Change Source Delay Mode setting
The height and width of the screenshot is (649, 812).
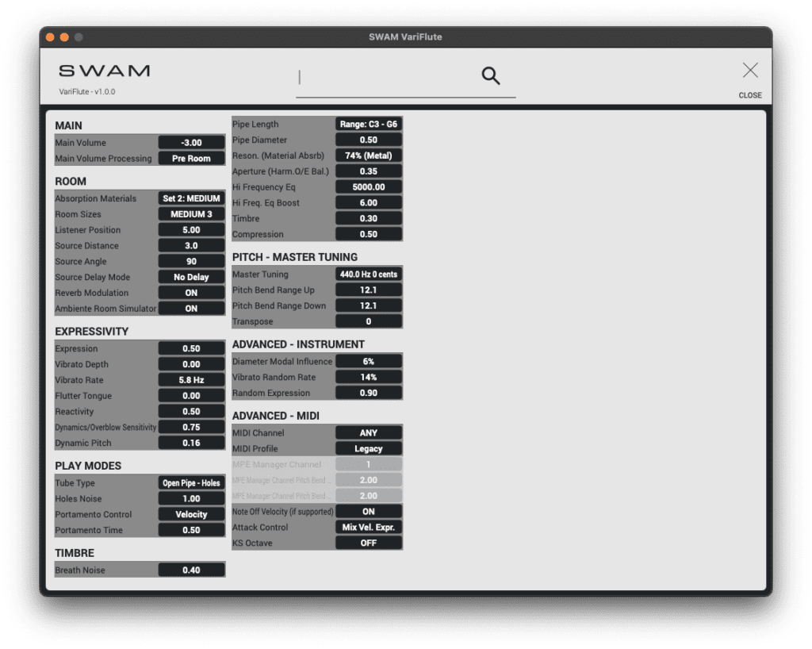click(191, 277)
